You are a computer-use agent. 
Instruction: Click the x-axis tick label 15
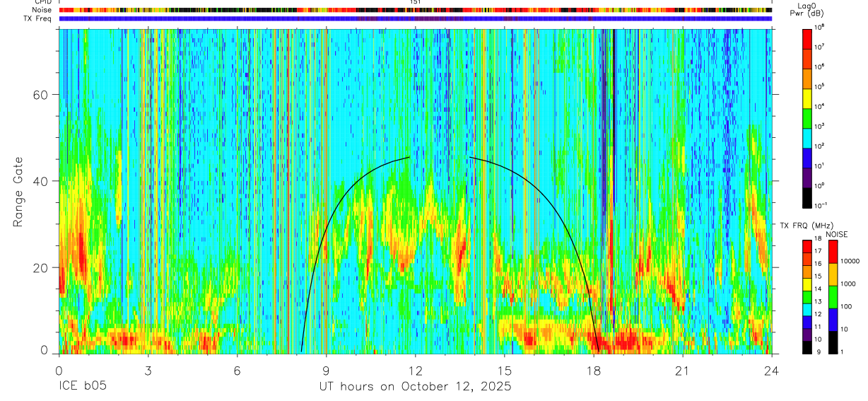pyautogui.click(x=505, y=370)
